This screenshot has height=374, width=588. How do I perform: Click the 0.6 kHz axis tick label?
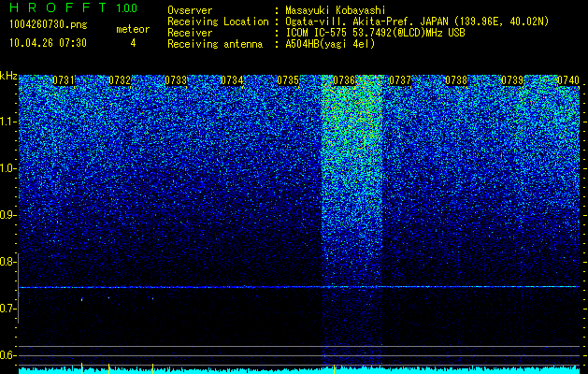tap(7, 355)
